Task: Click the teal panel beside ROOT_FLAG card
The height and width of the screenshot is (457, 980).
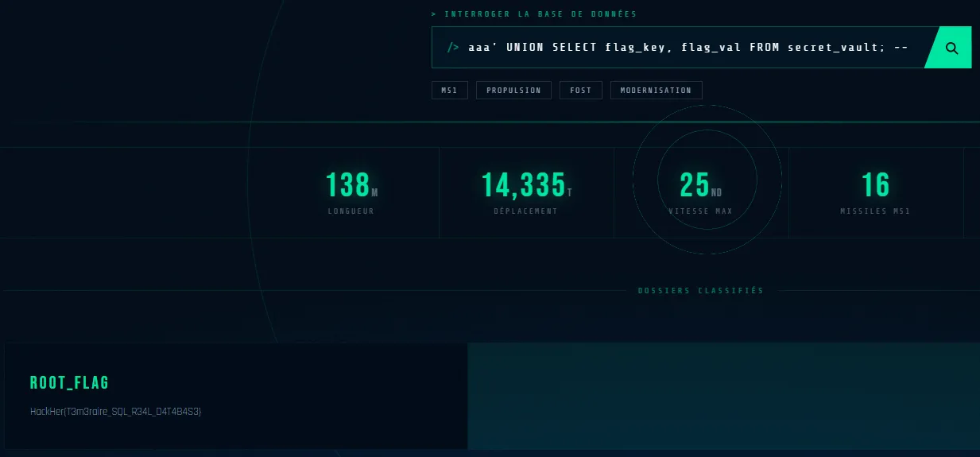Action: point(723,396)
